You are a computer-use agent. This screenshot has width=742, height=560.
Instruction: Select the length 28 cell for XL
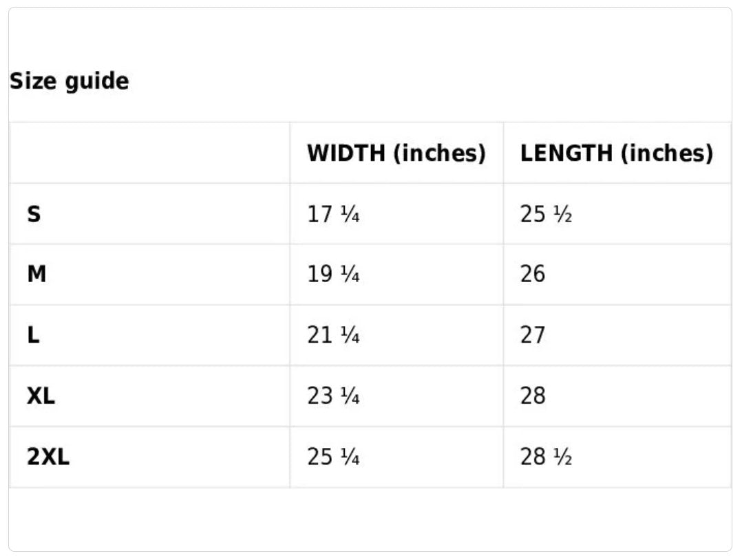[533, 397]
